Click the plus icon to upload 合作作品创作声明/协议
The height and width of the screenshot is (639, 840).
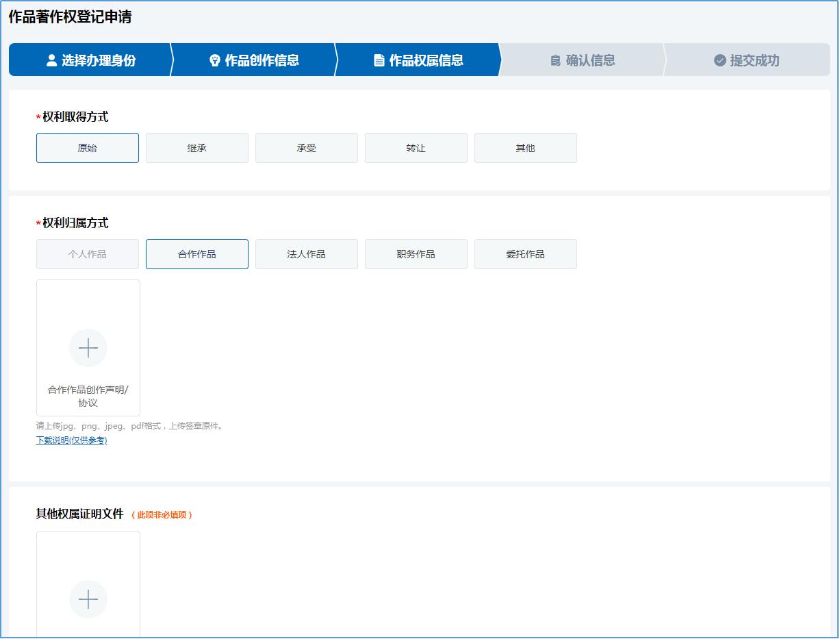pyautogui.click(x=87, y=348)
